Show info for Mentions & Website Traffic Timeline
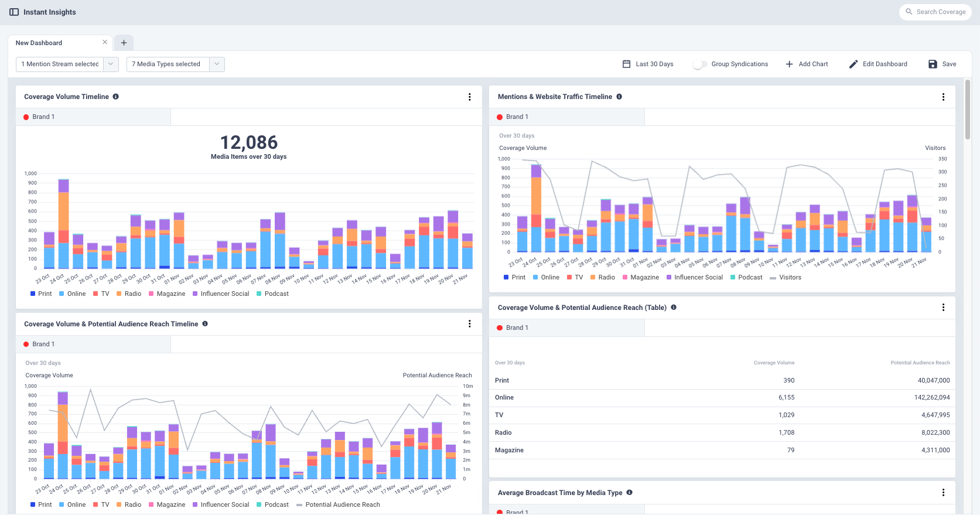The height and width of the screenshot is (515, 980). point(619,97)
